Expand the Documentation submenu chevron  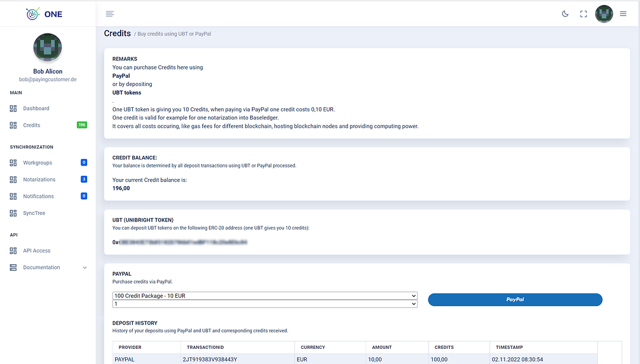point(85,268)
